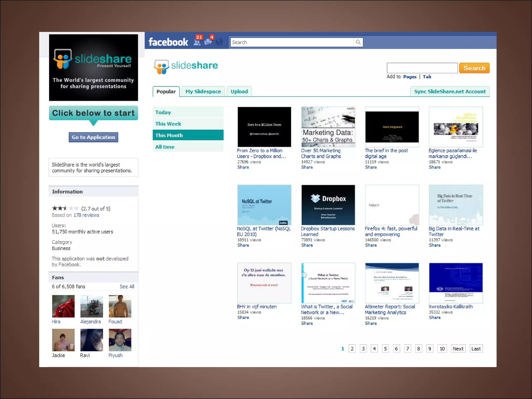Open the Facebook messages icon

(208, 42)
